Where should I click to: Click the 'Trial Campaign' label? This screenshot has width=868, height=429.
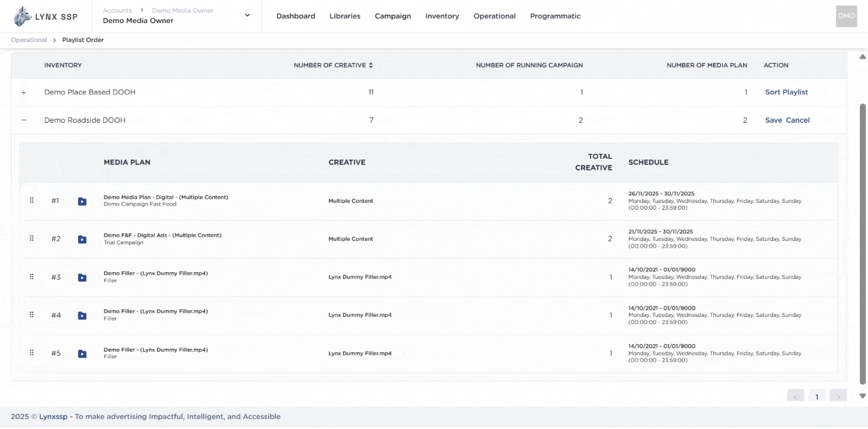pos(123,242)
